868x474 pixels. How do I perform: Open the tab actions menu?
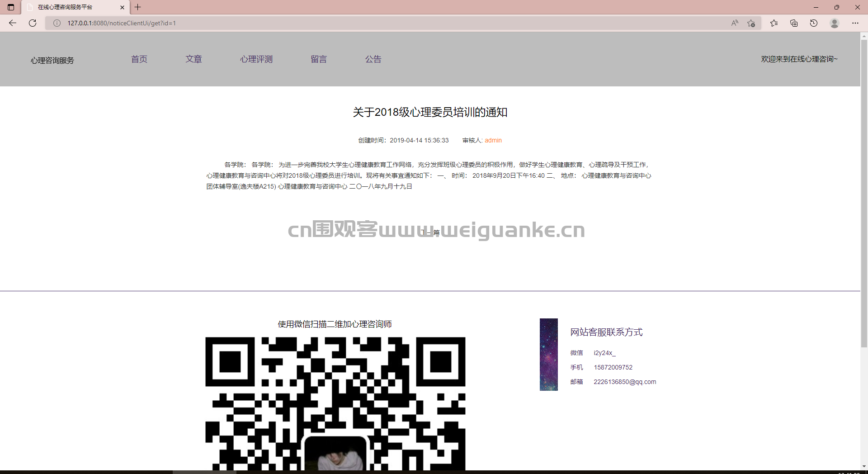[11, 7]
